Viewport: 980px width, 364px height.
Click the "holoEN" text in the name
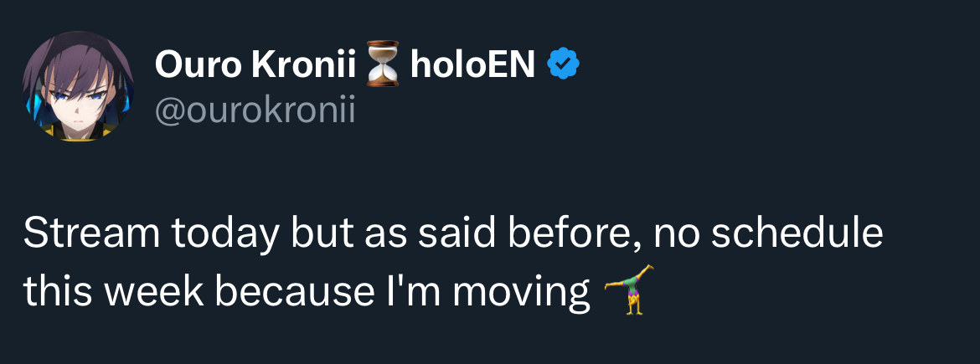tap(472, 65)
